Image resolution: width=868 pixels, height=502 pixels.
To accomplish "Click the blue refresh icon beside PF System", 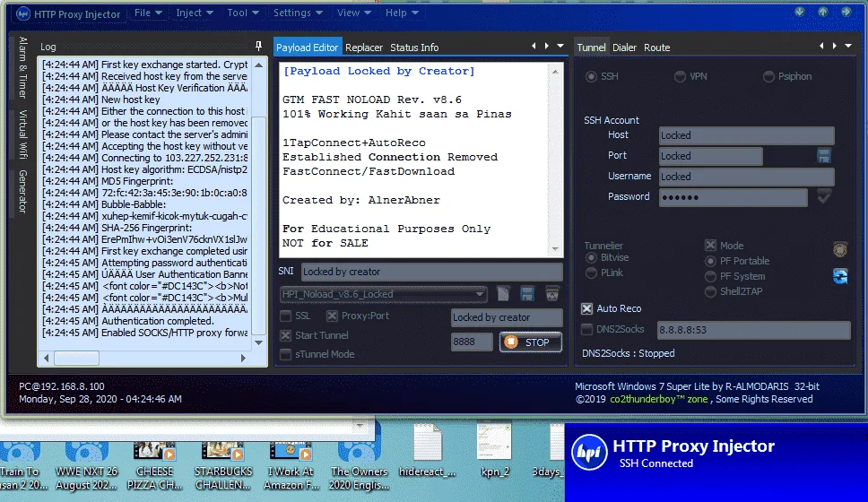I will [x=840, y=275].
